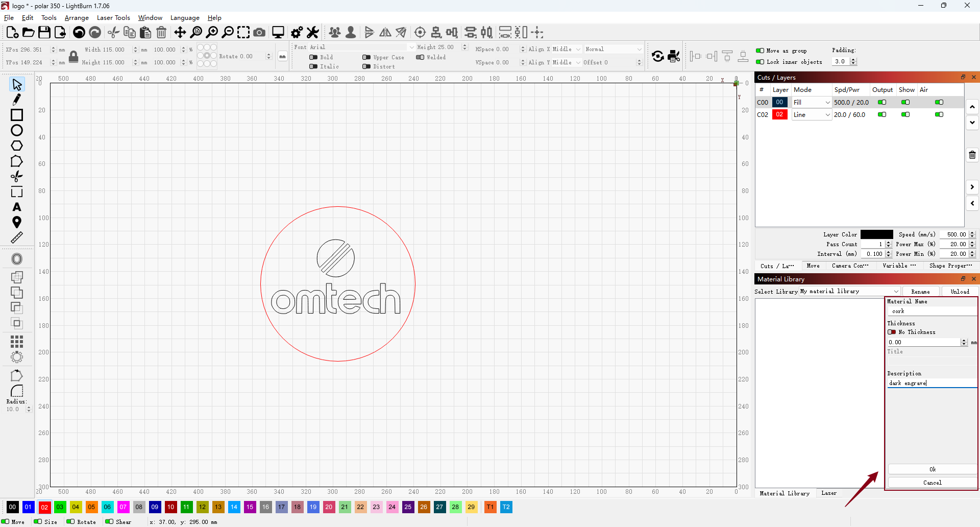
Task: Open the Grid Array tool
Action: pyautogui.click(x=17, y=341)
